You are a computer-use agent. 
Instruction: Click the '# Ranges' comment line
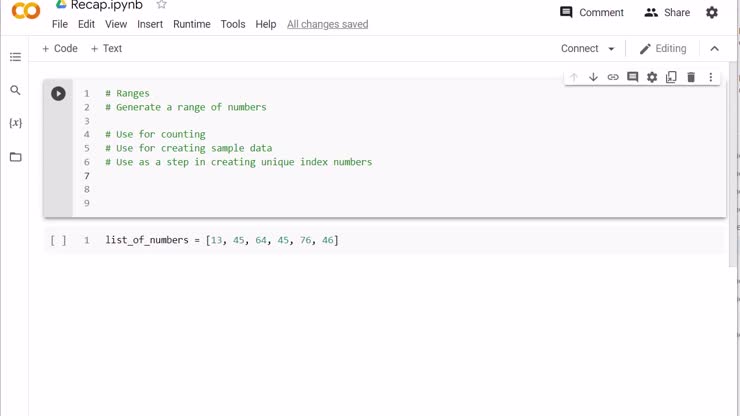point(127,93)
